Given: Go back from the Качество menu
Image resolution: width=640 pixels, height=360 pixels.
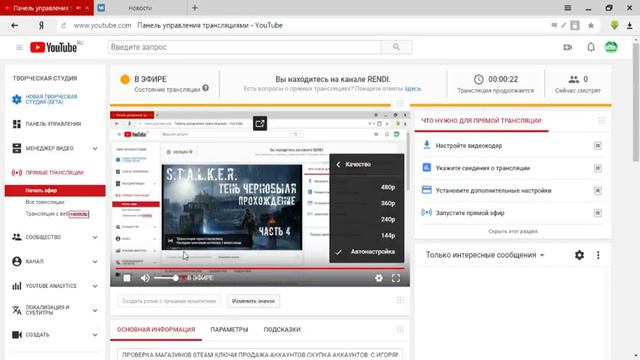Looking at the screenshot, I should click(338, 164).
